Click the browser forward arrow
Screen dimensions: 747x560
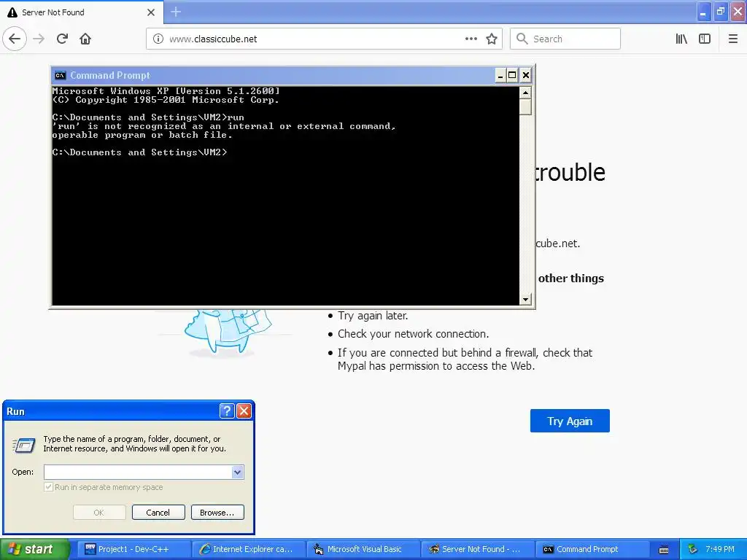pyautogui.click(x=39, y=39)
